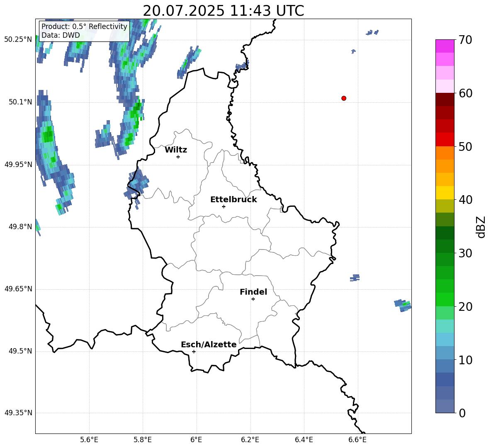
Task: Click the 60 colorbar tick label
Action: pyautogui.click(x=465, y=93)
